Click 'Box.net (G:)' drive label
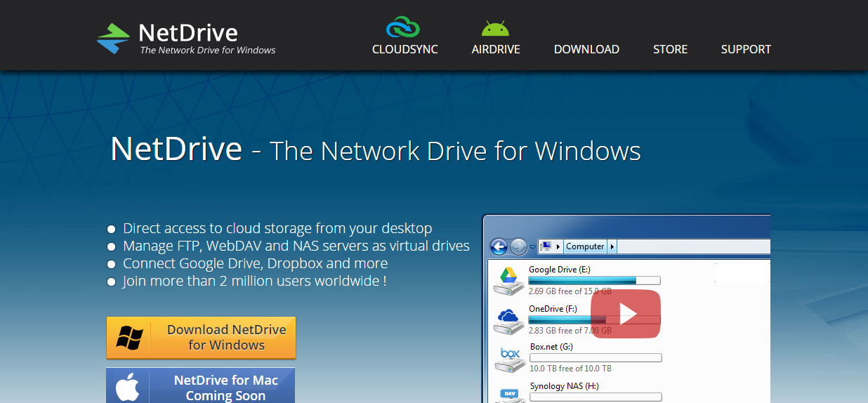The width and height of the screenshot is (868, 403). tap(551, 347)
